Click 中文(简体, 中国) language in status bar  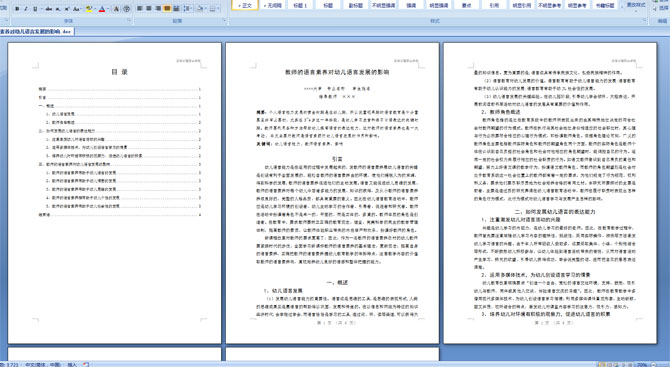[43, 364]
